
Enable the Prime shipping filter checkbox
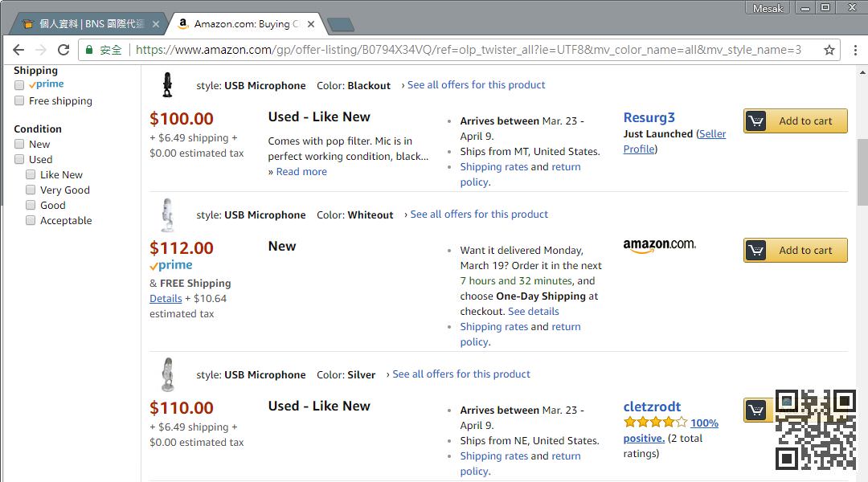(19, 84)
